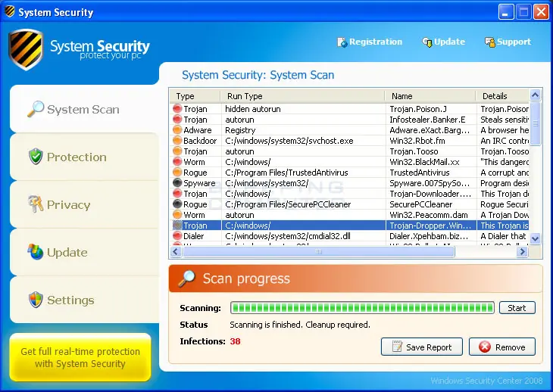Click the Scan progress magnifier icon

click(186, 278)
